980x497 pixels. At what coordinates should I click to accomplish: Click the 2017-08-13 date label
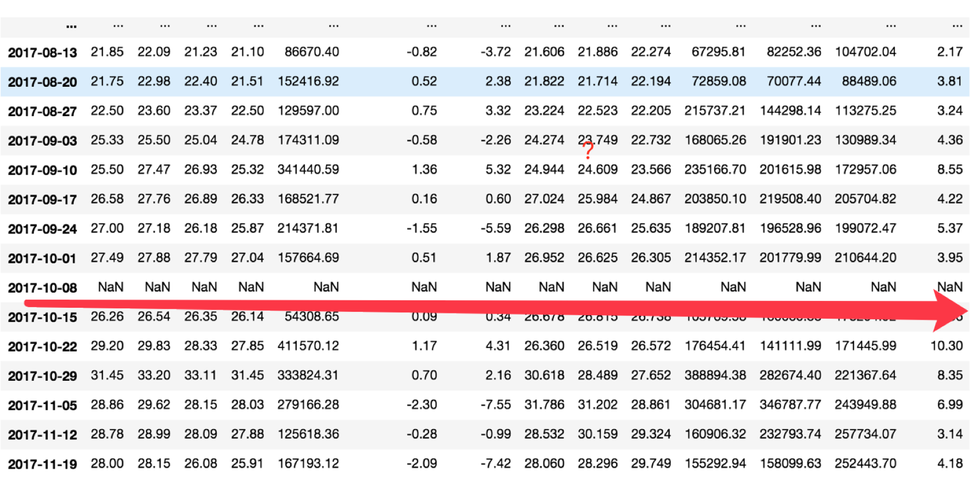pyautogui.click(x=43, y=52)
